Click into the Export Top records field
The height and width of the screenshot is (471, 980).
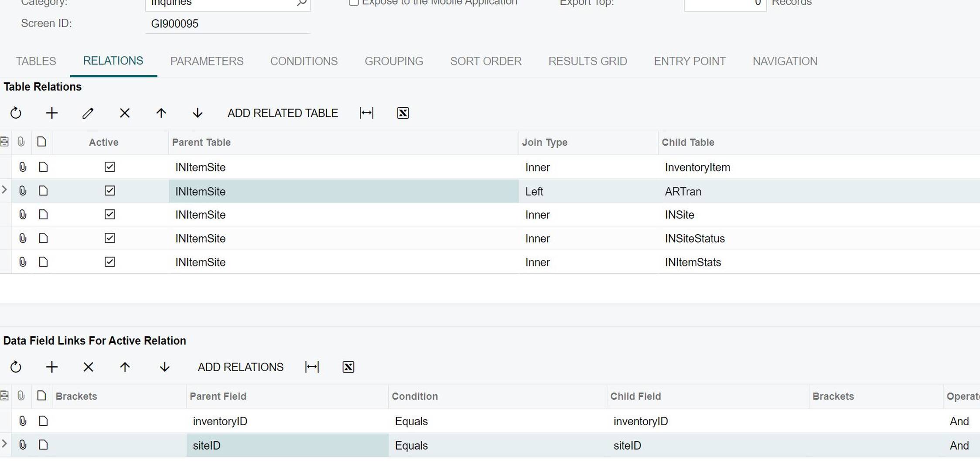coord(724,3)
